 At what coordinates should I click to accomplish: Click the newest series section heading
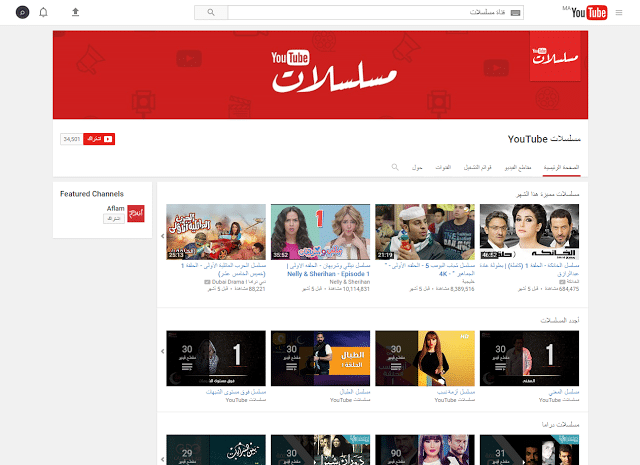point(560,320)
